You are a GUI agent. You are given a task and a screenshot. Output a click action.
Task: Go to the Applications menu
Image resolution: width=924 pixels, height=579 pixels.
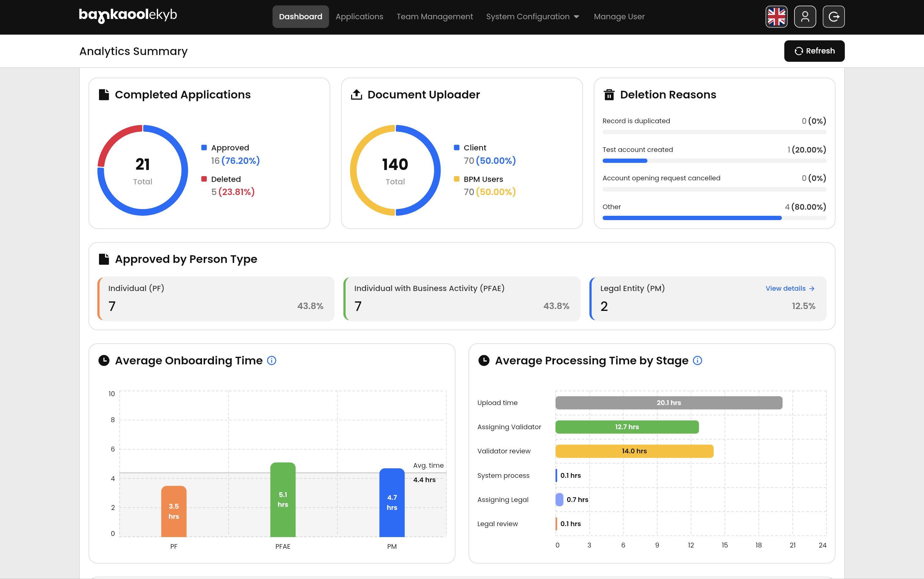point(359,17)
